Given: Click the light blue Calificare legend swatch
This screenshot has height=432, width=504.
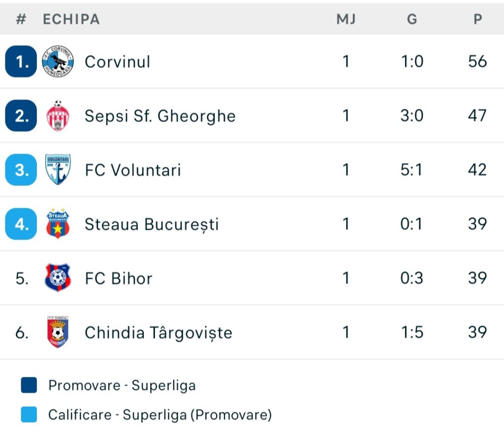Looking at the screenshot, I should 29,415.
